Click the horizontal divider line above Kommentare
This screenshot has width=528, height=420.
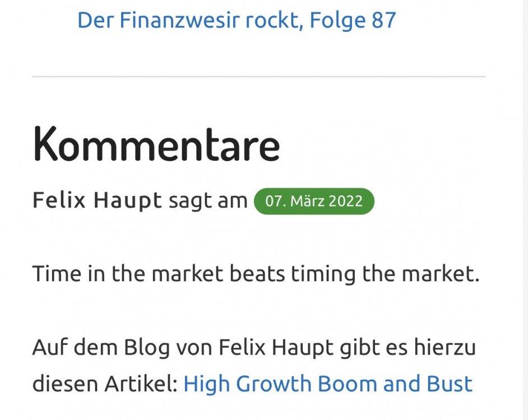pyautogui.click(x=258, y=76)
